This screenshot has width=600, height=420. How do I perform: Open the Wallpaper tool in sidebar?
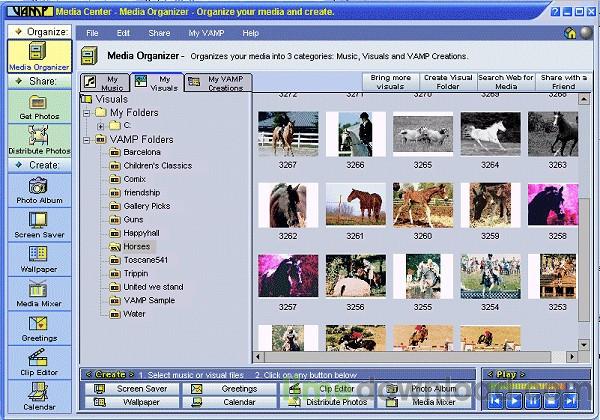pos(38,257)
